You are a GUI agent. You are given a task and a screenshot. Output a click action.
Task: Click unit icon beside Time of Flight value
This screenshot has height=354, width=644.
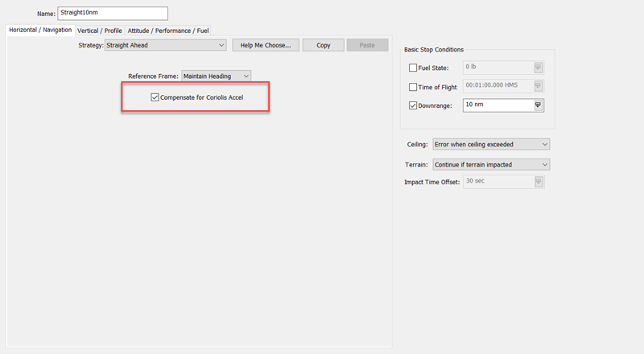tap(538, 86)
